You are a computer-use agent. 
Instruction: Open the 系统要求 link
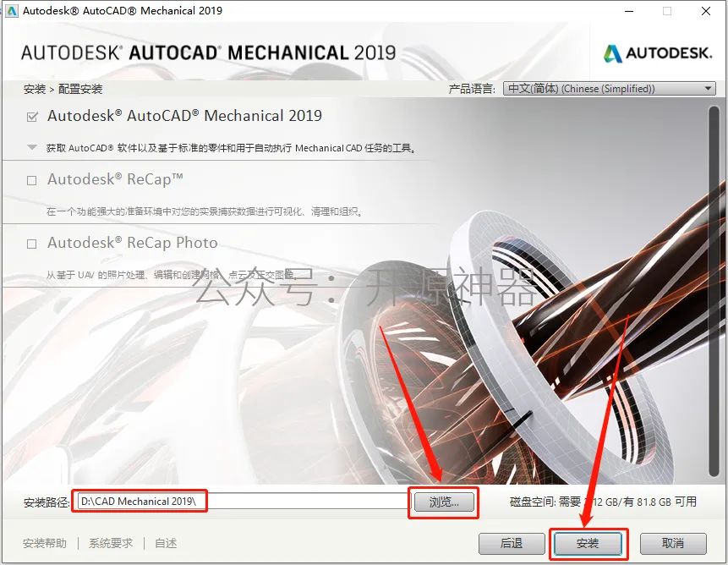tap(111, 543)
